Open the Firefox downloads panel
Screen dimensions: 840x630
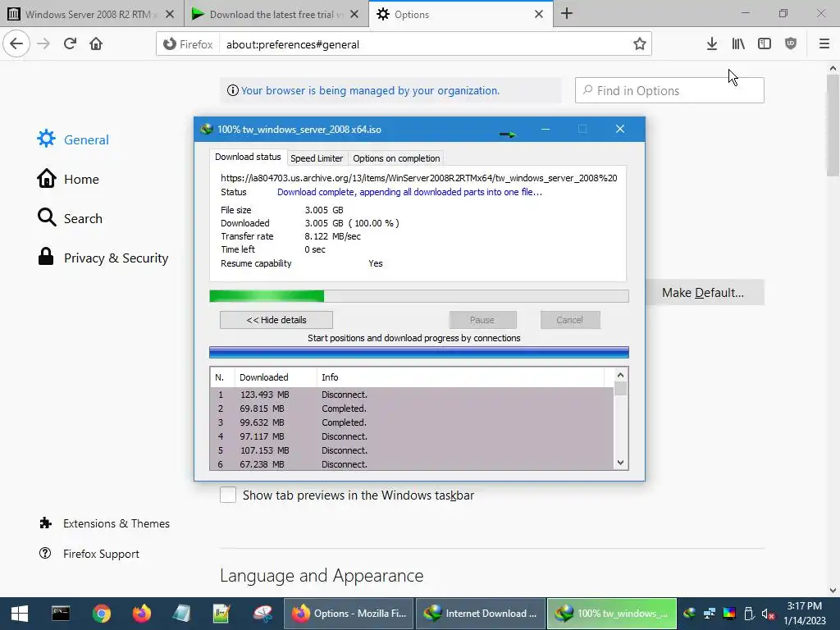(711, 44)
